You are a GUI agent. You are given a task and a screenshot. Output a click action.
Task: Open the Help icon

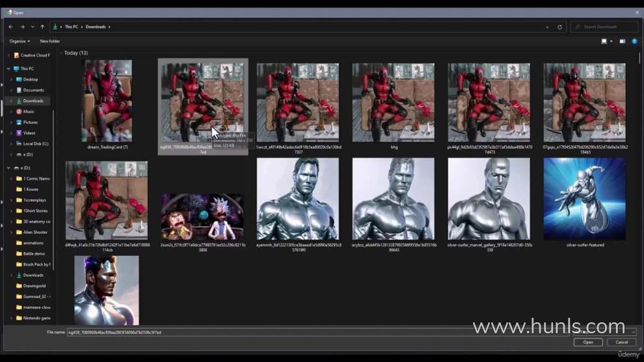point(634,41)
